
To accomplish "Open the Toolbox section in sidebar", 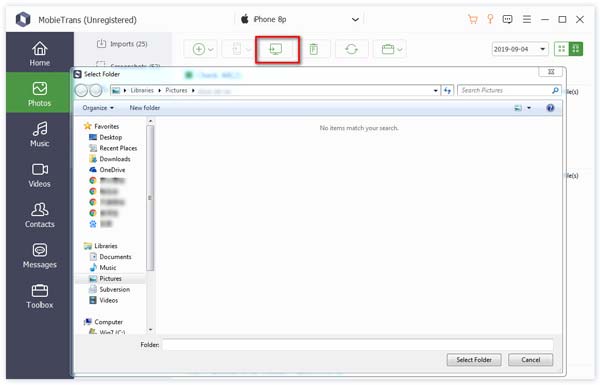I will [x=39, y=296].
